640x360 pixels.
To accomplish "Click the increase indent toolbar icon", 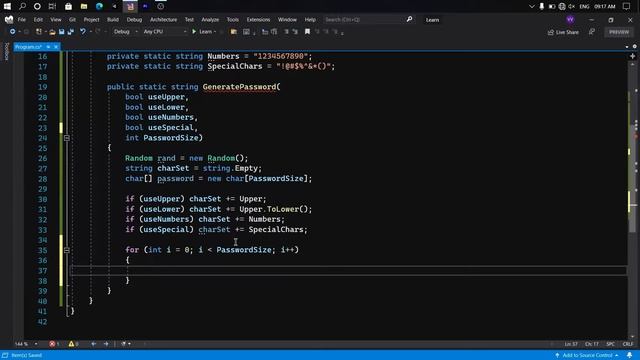I will [x=295, y=31].
